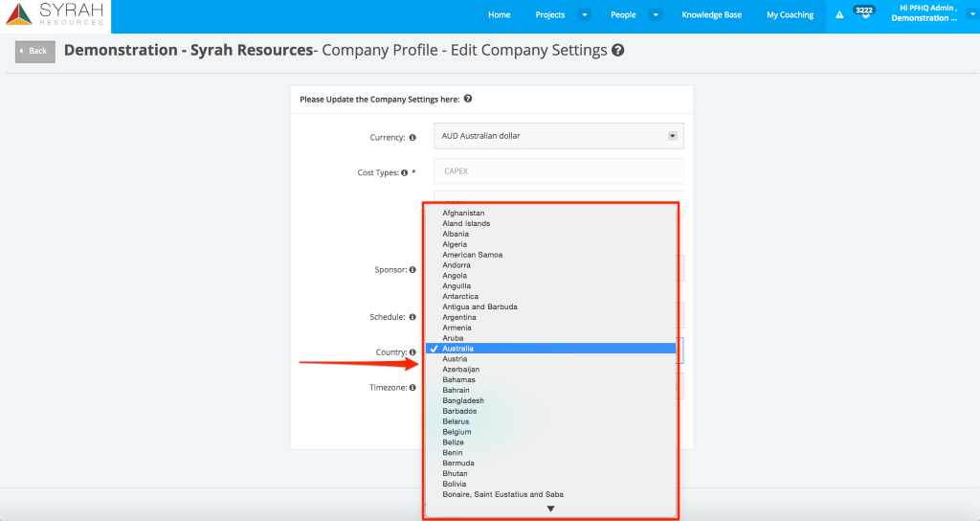This screenshot has height=521, width=980.
Task: Pick Barbados from the country options
Action: pyautogui.click(x=550, y=411)
